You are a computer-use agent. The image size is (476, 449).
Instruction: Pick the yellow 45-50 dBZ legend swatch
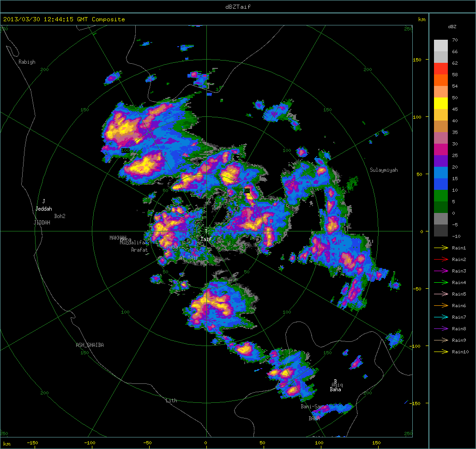tap(441, 103)
